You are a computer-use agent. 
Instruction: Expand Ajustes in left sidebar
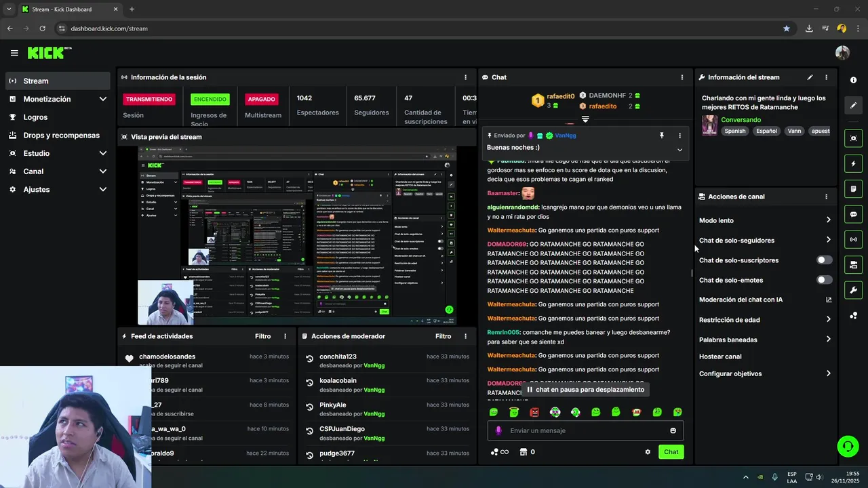pos(102,189)
